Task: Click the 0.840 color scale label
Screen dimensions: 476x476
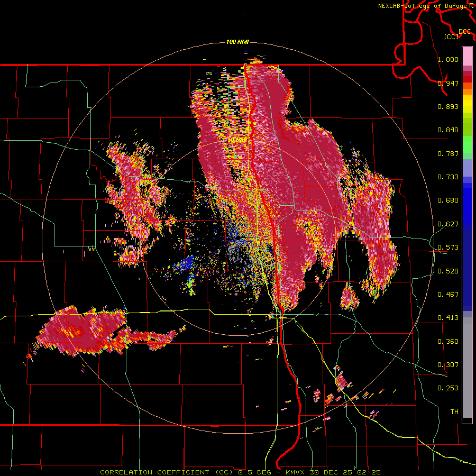Action: [x=448, y=130]
